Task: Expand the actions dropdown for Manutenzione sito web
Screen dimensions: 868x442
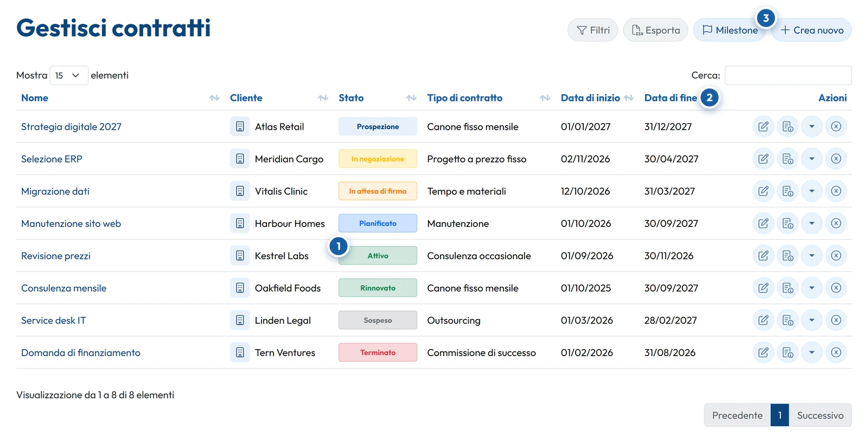Action: pos(812,223)
